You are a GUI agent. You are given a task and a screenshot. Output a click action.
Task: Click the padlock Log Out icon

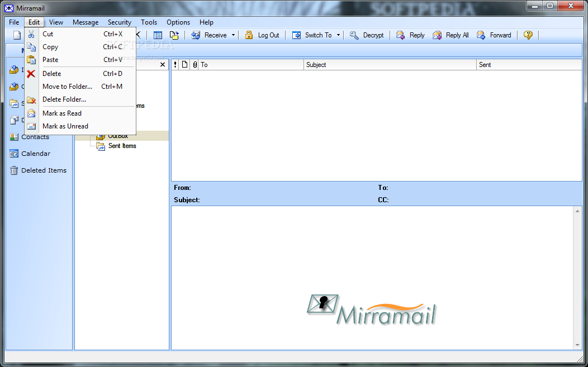(x=249, y=35)
